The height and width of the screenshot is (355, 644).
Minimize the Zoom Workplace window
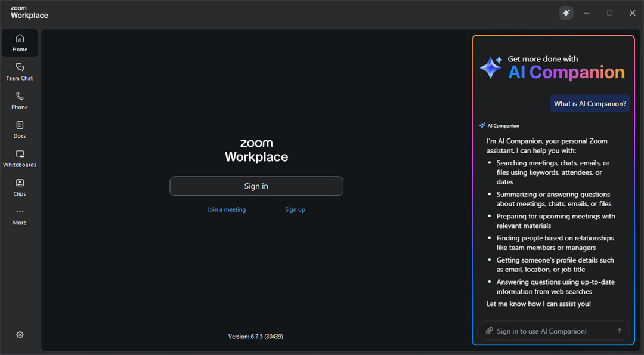[x=587, y=13]
